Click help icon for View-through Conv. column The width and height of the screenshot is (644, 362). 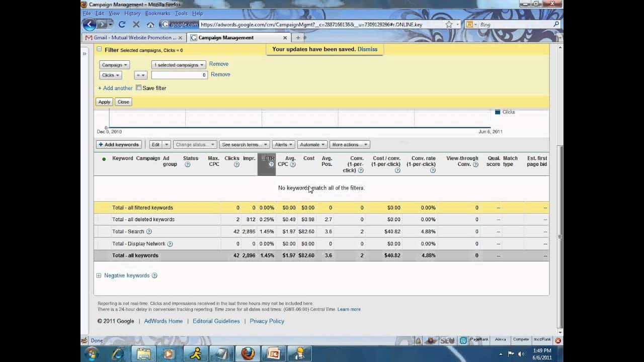coord(475,164)
